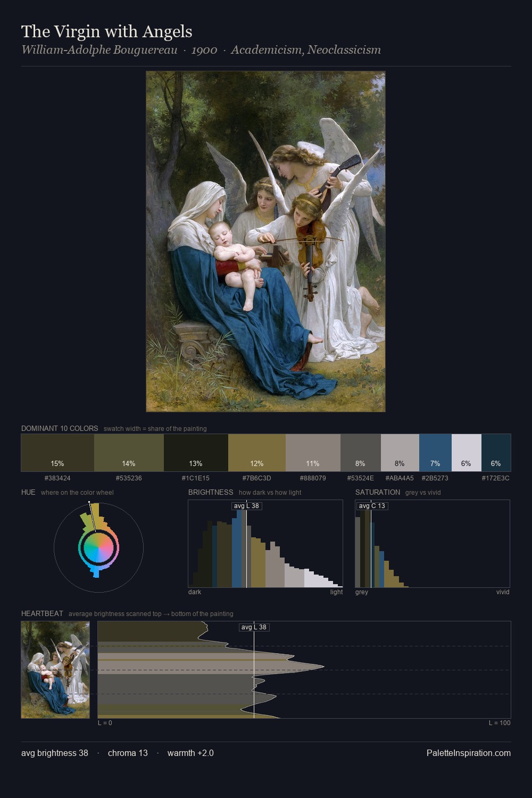
Task: Click the #53524E dark grey swatch
Action: pyautogui.click(x=361, y=453)
